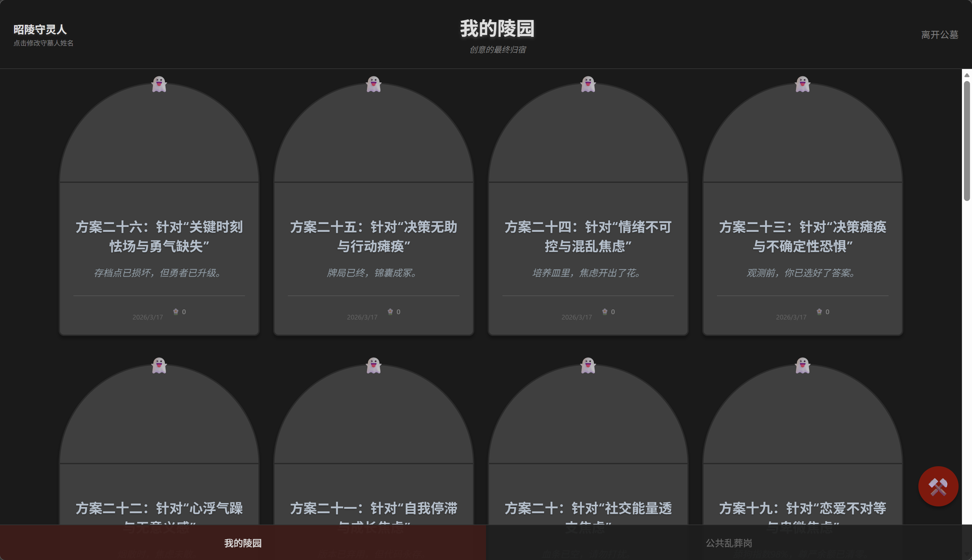Click the ghost icon on 方案二十四 tombstone
Screen dimensions: 972x560
pos(588,84)
